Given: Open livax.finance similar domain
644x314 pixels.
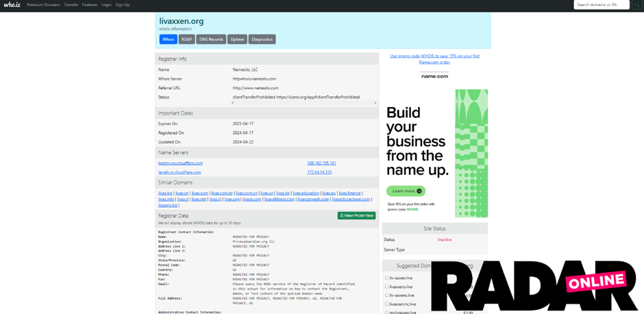Looking at the screenshot, I should (350, 193).
